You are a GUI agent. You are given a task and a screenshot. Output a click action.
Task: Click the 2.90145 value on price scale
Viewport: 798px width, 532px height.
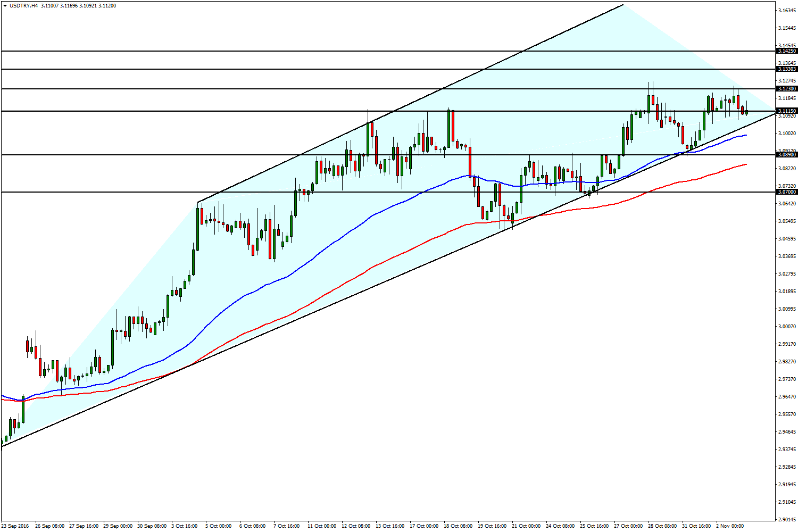[787, 520]
